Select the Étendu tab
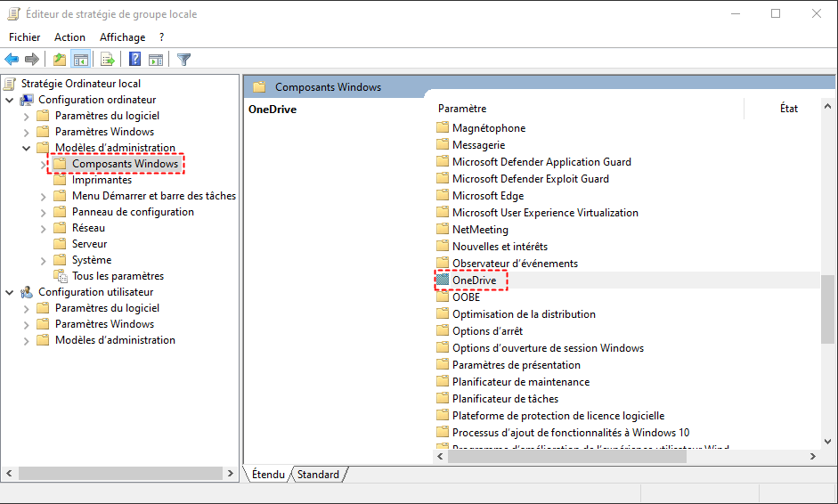 [267, 475]
